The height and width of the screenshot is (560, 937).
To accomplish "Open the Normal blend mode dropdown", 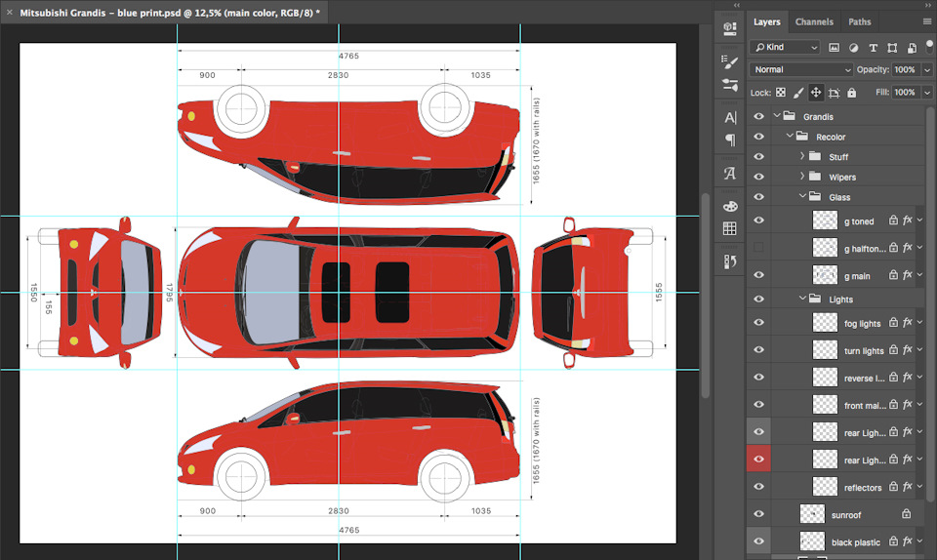I will click(801, 70).
